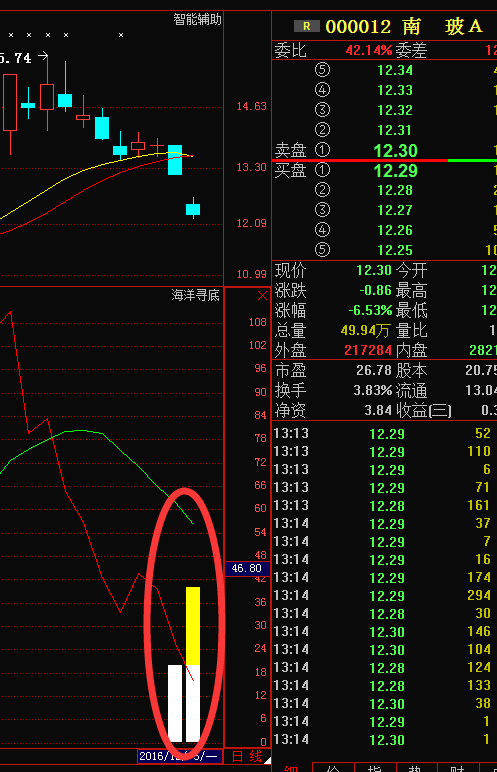This screenshot has width=497, height=772.
Task: Select the circled 5 top sell level
Action: pos(322,69)
